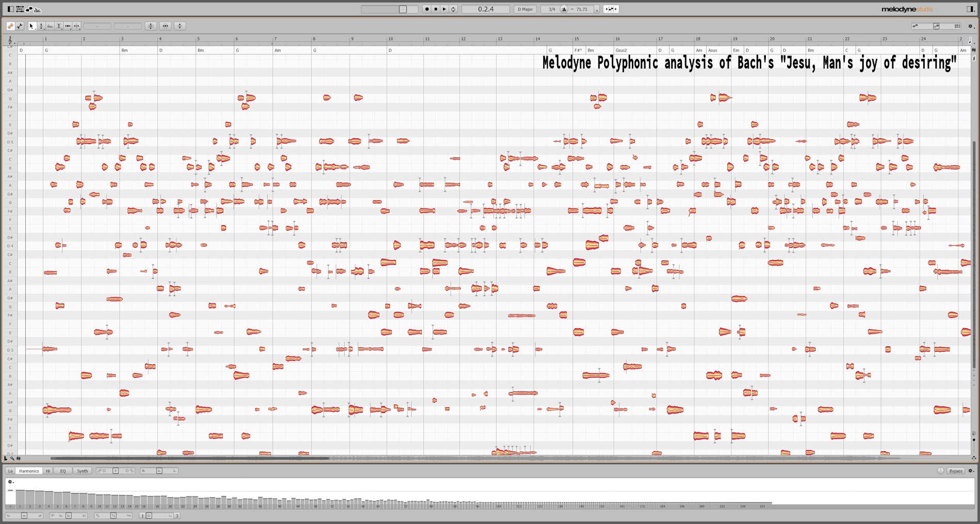
Task: Open the sound editor gear menu at right
Action: pyautogui.click(x=971, y=471)
